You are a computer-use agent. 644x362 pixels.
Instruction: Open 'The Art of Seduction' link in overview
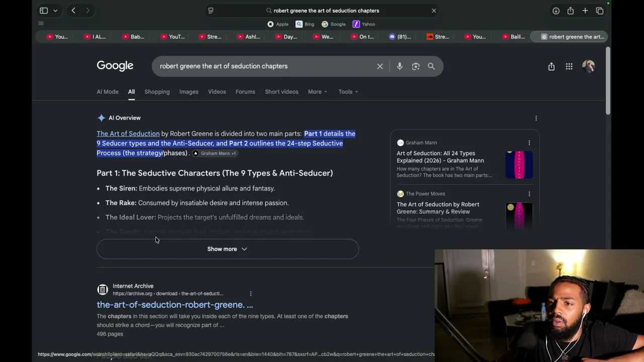128,134
